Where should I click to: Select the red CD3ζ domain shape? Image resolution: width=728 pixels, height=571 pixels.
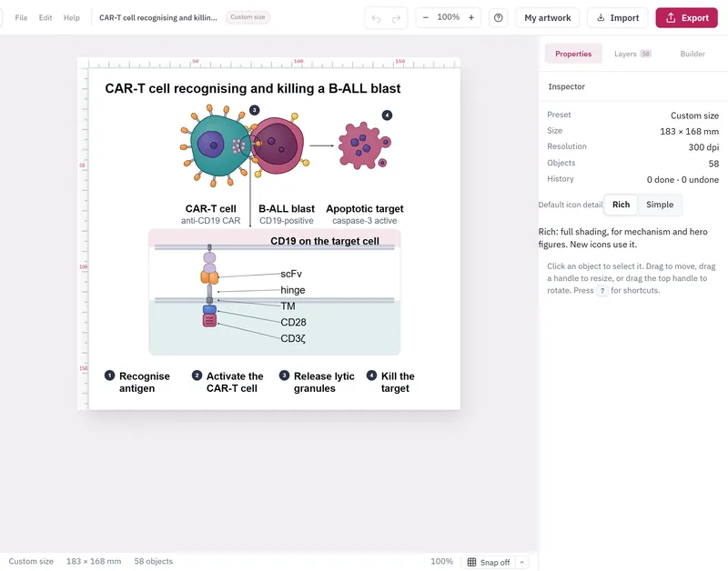(x=209, y=320)
